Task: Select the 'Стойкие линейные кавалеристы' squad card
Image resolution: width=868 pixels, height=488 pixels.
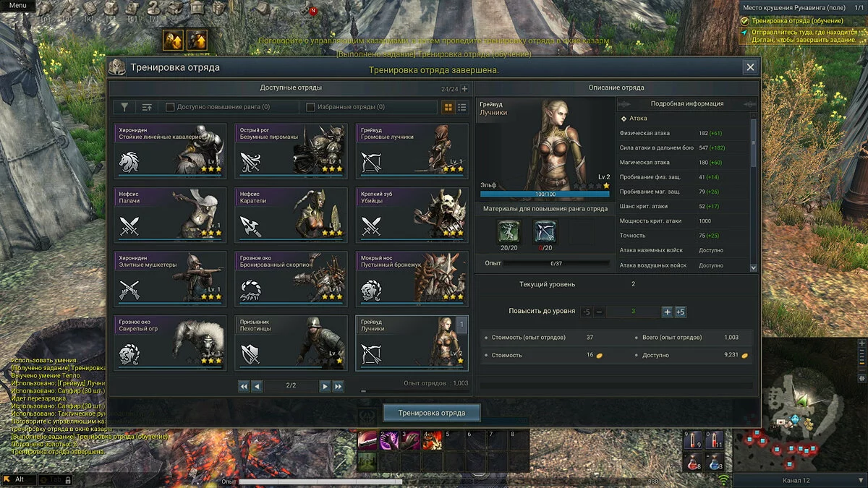Action: (x=170, y=151)
